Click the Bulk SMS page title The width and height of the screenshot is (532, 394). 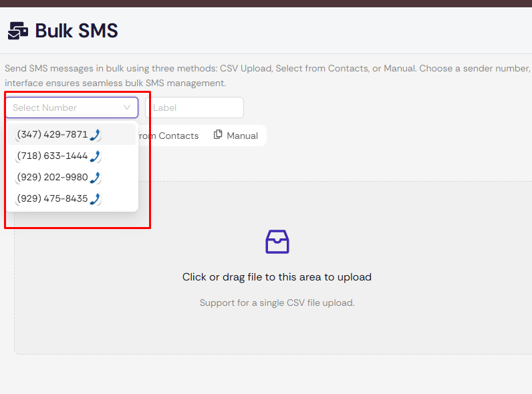pyautogui.click(x=76, y=31)
